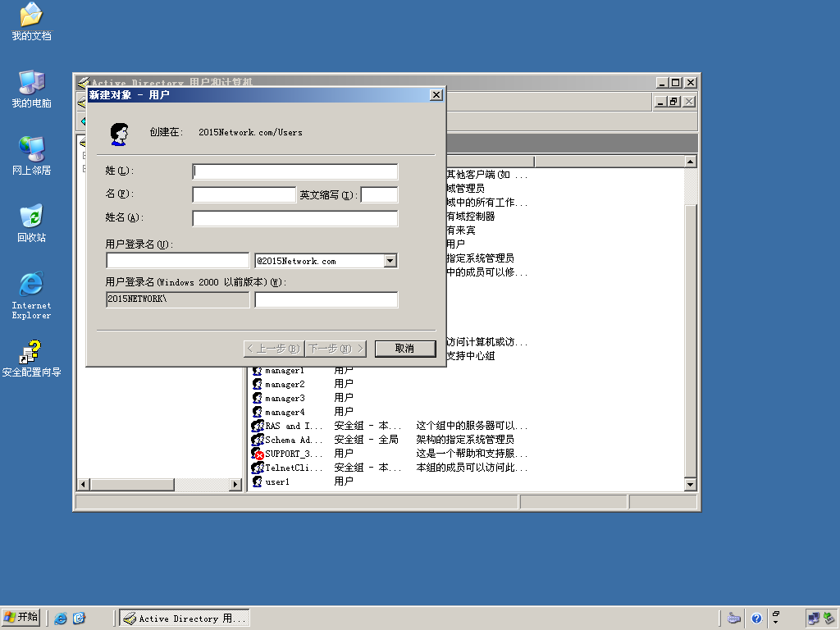The height and width of the screenshot is (630, 840).
Task: Click the user1 account icon
Action: (257, 482)
